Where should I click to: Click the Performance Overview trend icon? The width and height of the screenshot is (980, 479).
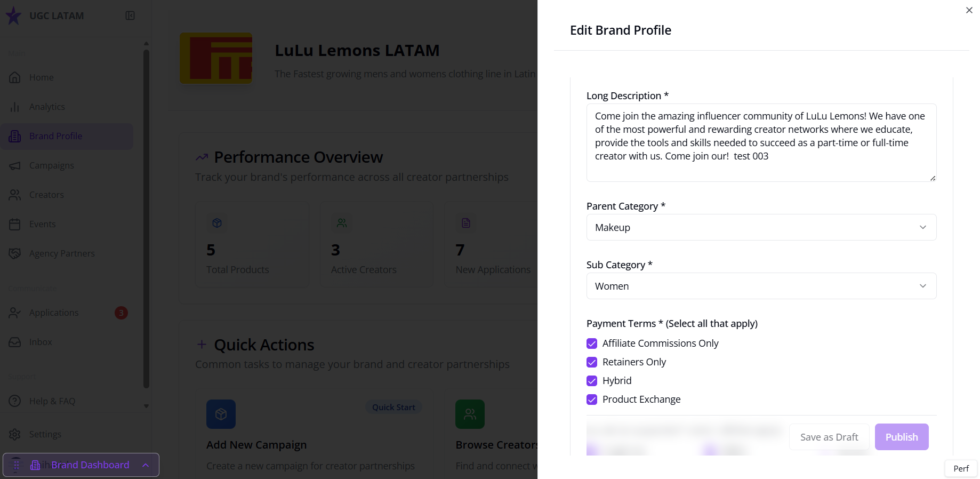[202, 157]
